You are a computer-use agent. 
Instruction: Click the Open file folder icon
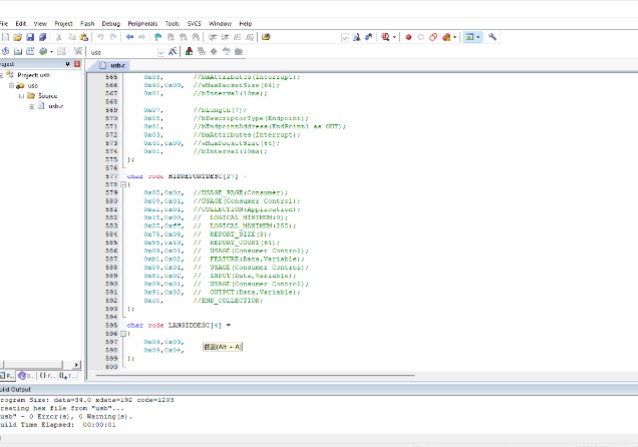(x=17, y=37)
